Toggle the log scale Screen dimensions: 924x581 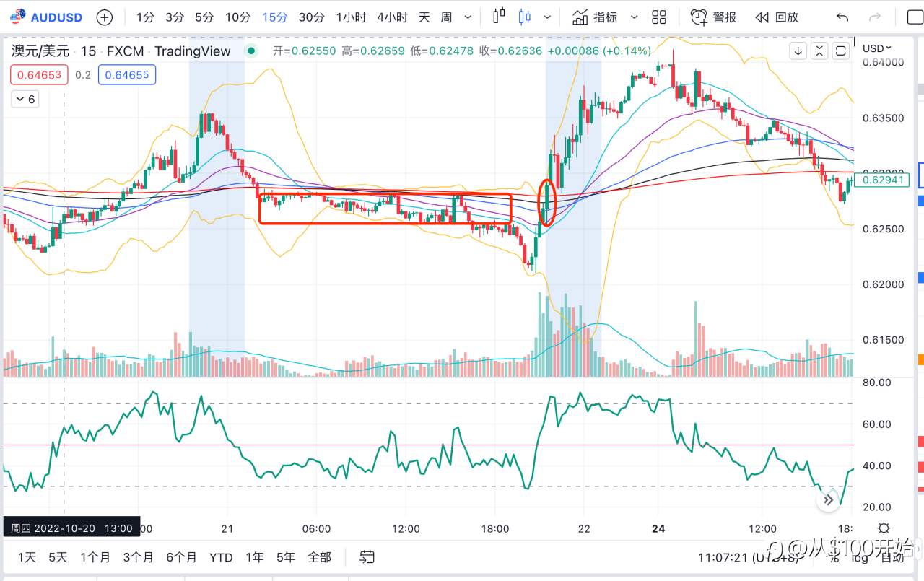pos(860,558)
